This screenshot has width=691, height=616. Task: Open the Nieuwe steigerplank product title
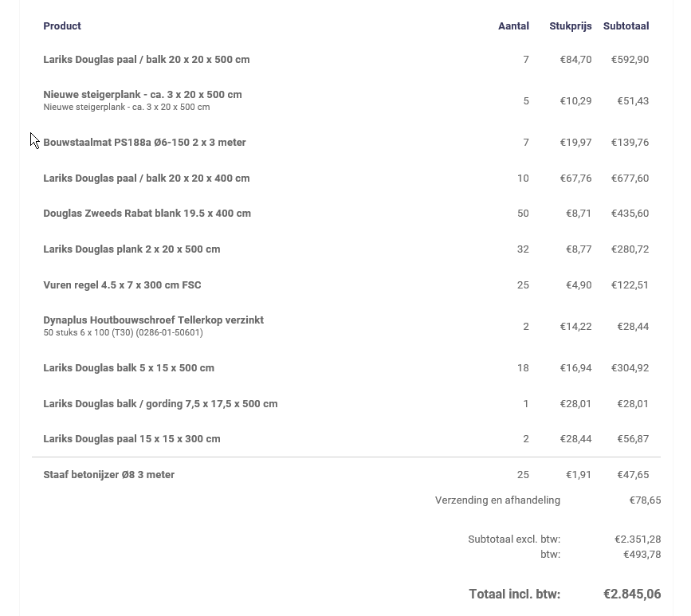142,94
